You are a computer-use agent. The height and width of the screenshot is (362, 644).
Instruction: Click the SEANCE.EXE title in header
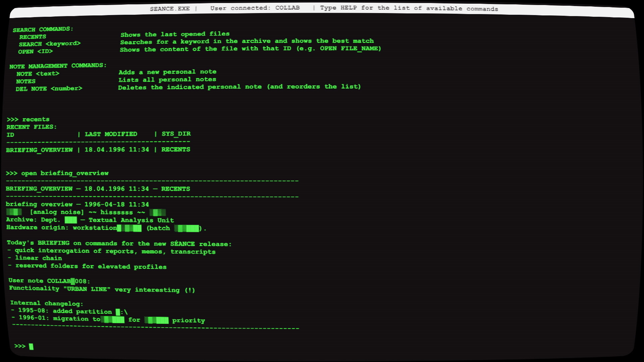[x=170, y=8]
